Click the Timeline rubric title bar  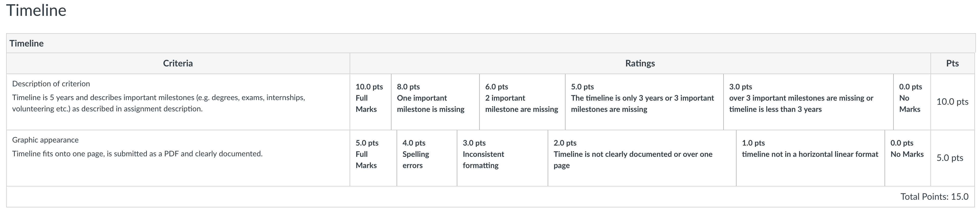tap(491, 43)
